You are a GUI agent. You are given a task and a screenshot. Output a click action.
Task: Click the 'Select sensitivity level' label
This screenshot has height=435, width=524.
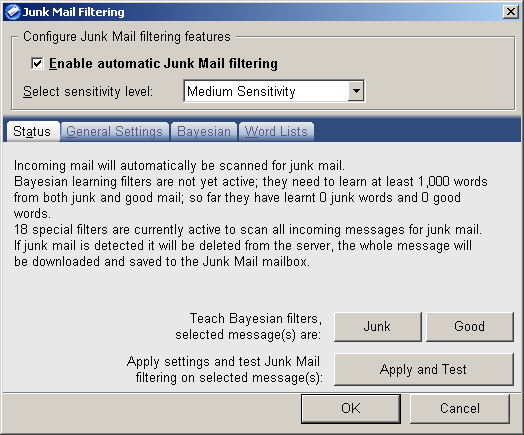coord(88,91)
